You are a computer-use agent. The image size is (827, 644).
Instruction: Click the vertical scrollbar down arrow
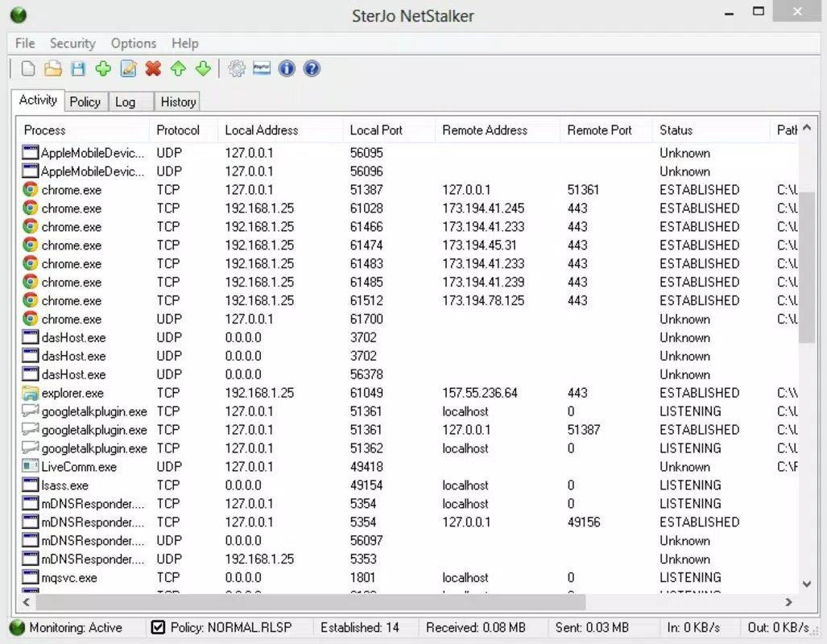click(x=806, y=584)
